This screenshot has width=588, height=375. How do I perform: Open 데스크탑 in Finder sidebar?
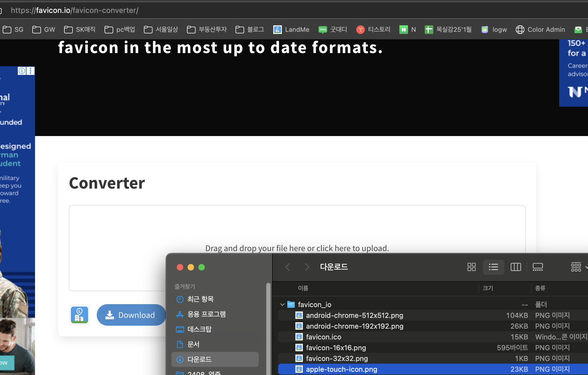point(199,329)
